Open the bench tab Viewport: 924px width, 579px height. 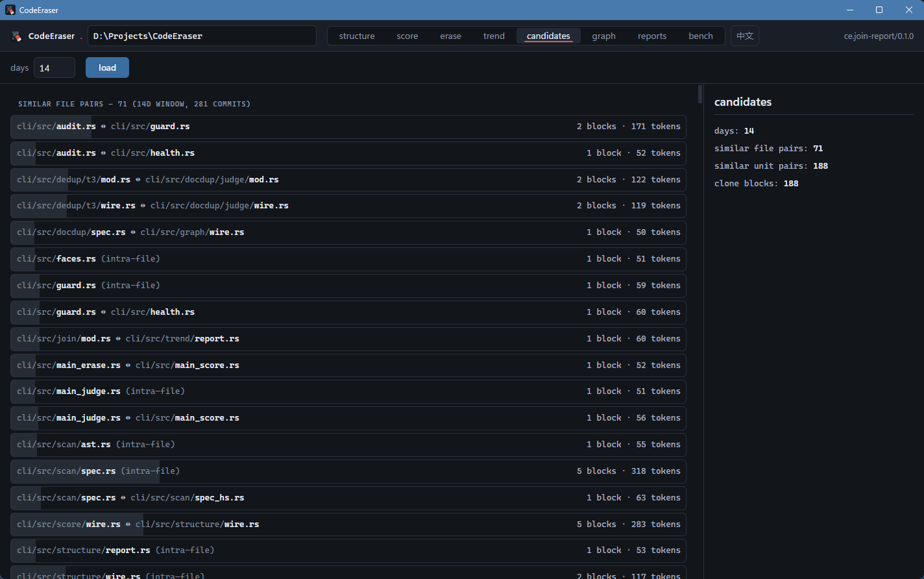pyautogui.click(x=701, y=36)
